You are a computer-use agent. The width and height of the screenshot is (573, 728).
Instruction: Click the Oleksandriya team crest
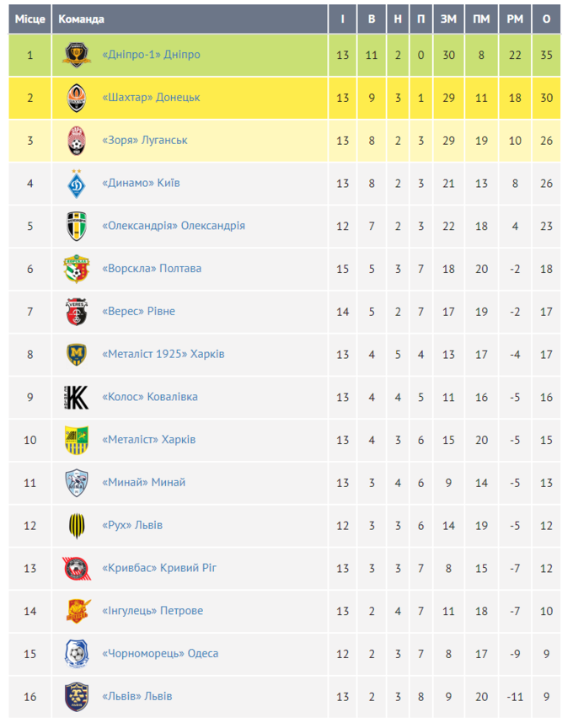[x=77, y=227]
